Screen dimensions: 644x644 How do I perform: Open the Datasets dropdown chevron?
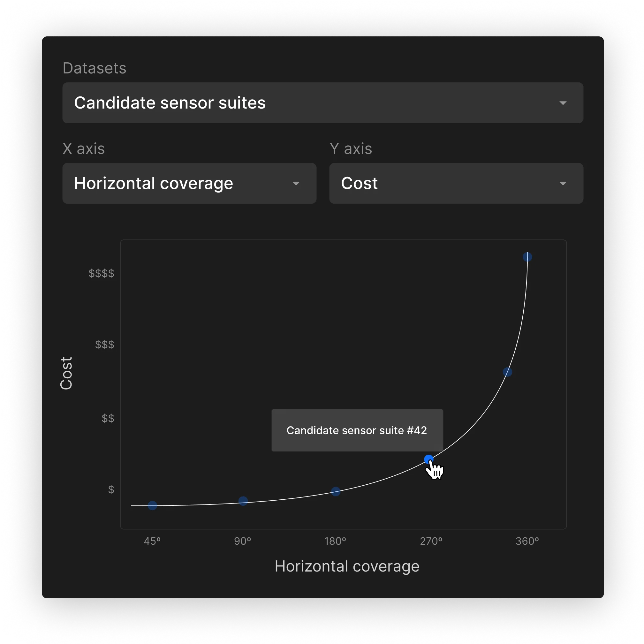click(563, 103)
